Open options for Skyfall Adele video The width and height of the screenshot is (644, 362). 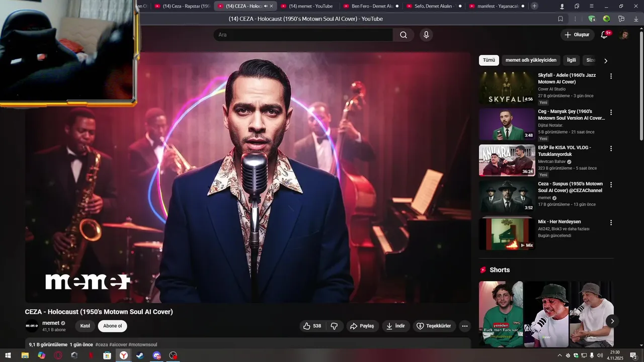611,76
